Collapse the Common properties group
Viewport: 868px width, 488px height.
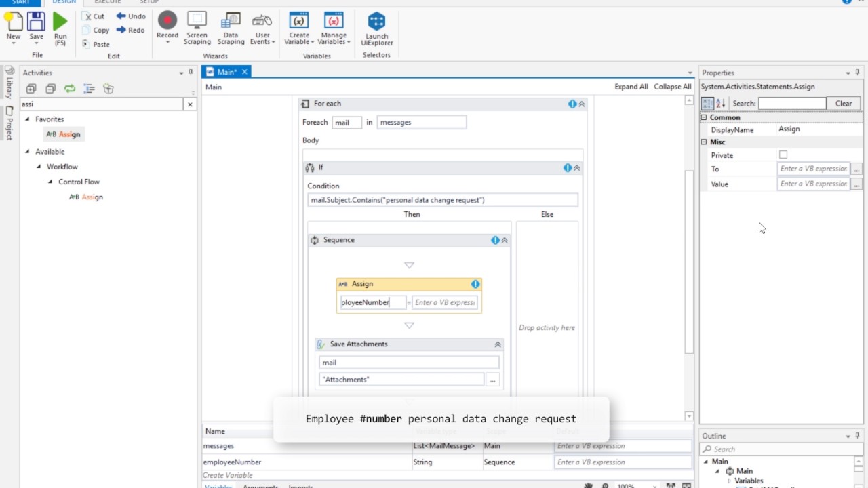704,117
